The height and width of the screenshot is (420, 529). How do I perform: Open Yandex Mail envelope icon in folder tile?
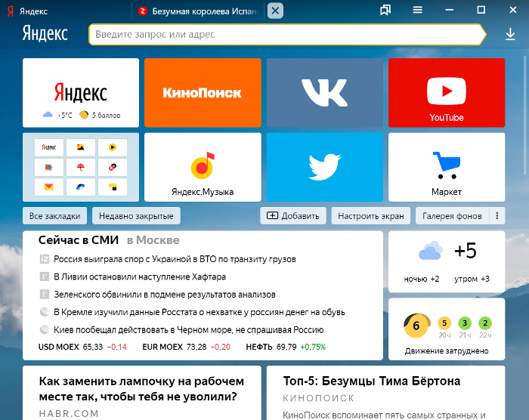click(49, 187)
